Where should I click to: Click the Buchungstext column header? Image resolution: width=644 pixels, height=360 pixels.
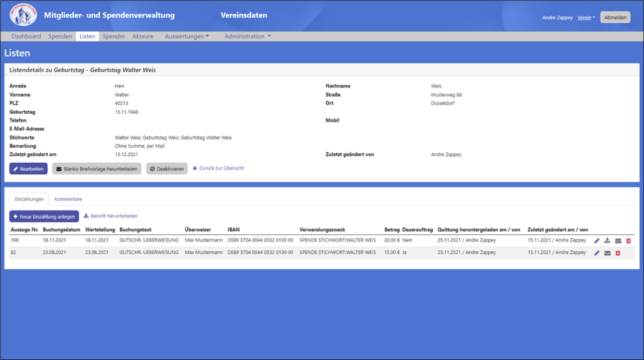(x=136, y=230)
